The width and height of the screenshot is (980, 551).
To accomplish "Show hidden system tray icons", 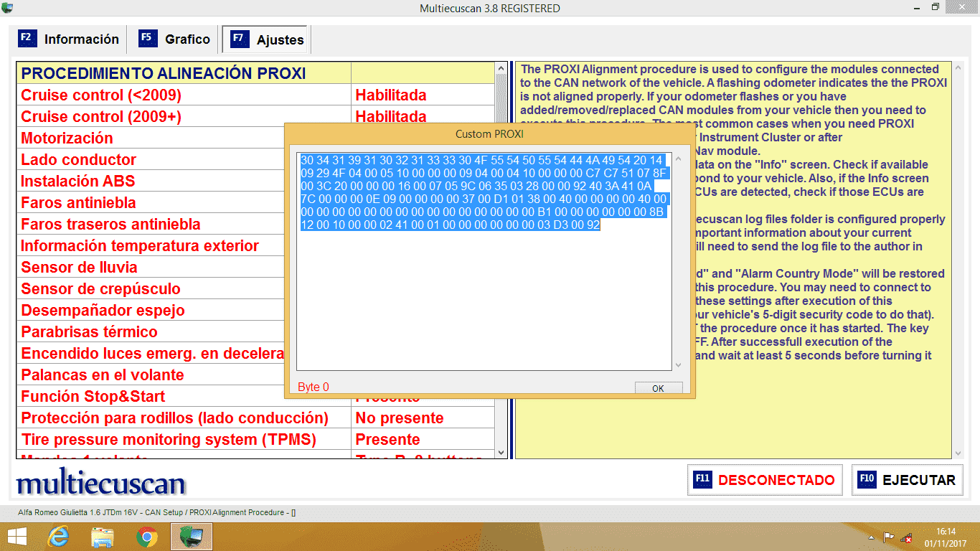I will click(x=871, y=537).
